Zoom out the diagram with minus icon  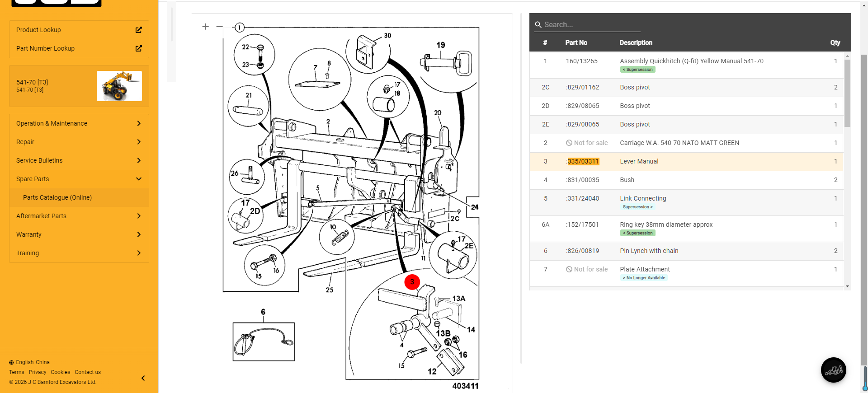click(x=219, y=27)
